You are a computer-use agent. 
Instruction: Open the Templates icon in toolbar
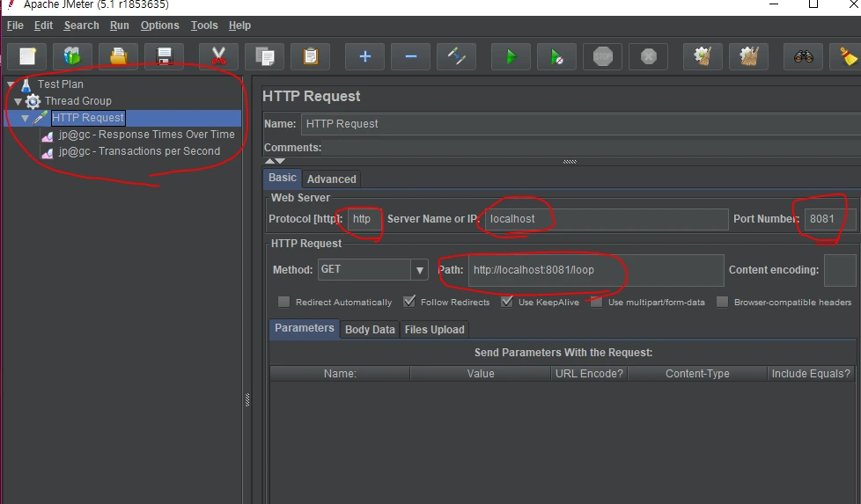coord(72,56)
